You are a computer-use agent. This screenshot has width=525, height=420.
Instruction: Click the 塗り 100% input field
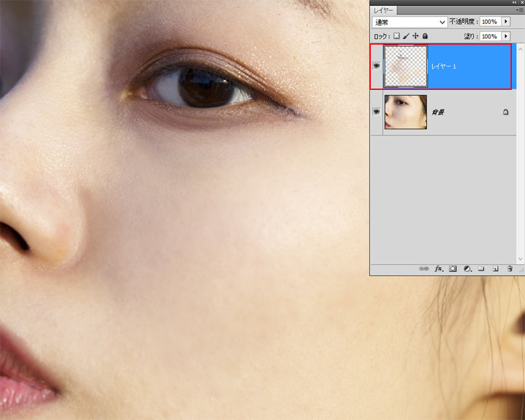click(x=490, y=36)
